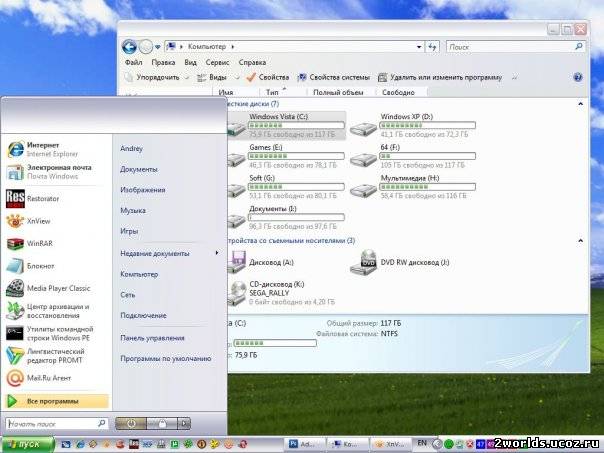Show hidden toolbar commands via chevron
604x453 pixels.
pos(514,77)
